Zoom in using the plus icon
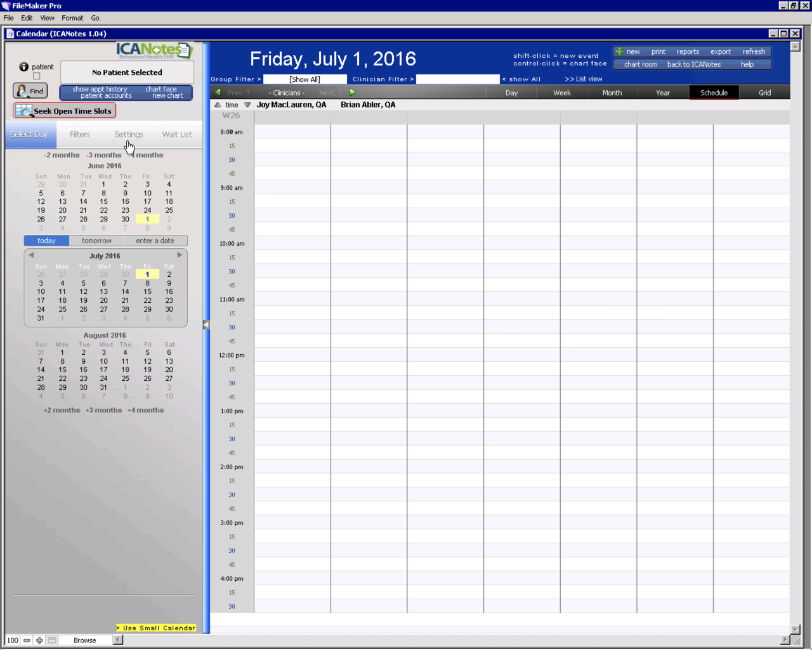The height and width of the screenshot is (650, 812). click(x=39, y=640)
